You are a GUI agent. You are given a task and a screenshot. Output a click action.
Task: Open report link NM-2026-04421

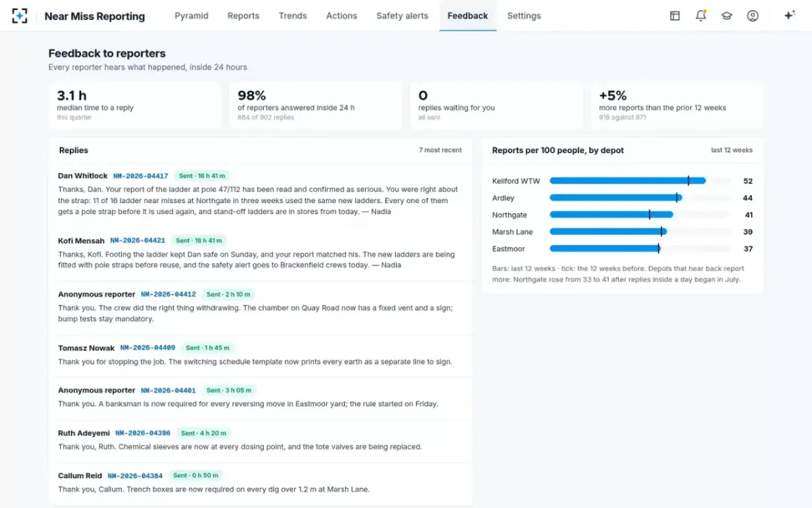[x=138, y=240]
